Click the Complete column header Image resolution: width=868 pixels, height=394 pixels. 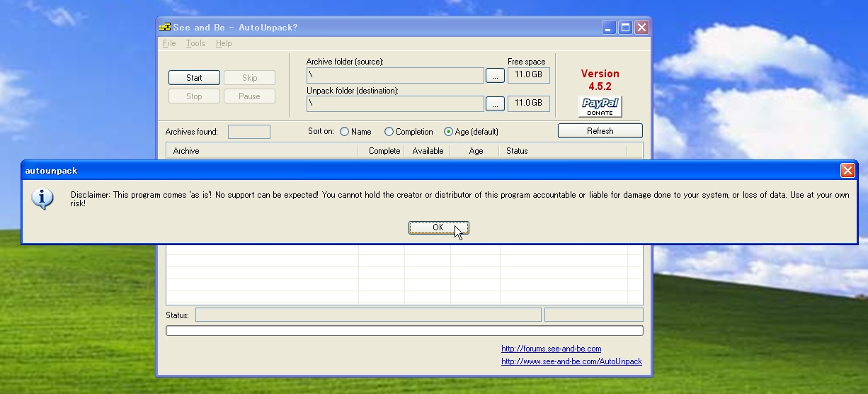coord(380,151)
